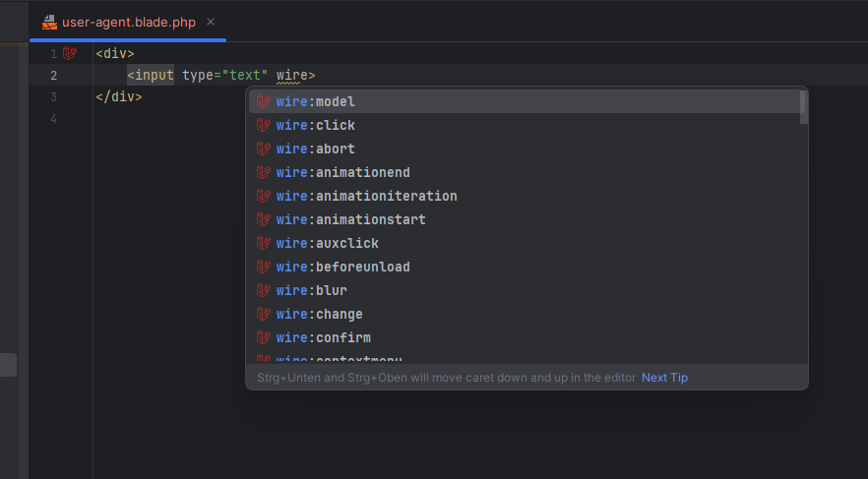Click Livewire icon beside wire:confirm

264,338
